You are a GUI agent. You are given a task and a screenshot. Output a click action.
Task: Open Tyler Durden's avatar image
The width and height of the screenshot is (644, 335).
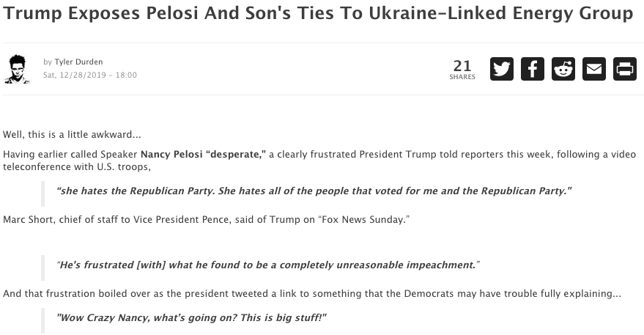coord(18,69)
